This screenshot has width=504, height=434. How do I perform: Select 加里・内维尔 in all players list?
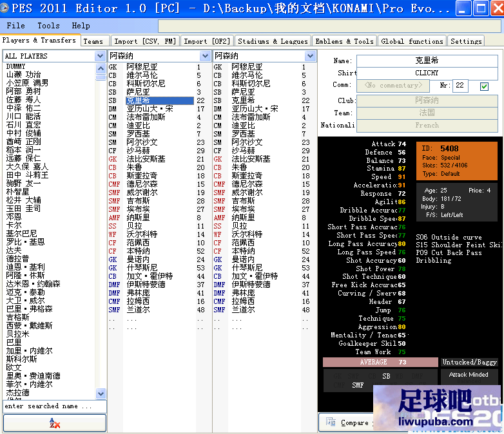29,351
